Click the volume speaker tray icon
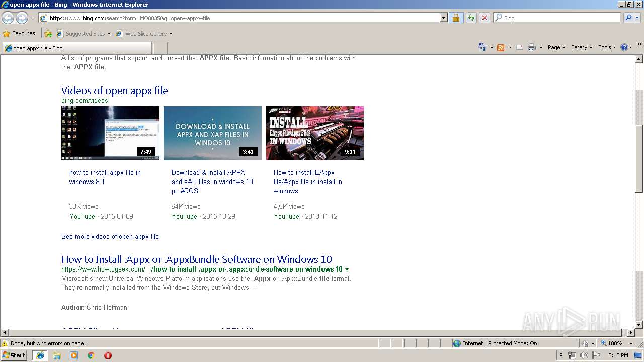The image size is (644, 362). coord(584,355)
